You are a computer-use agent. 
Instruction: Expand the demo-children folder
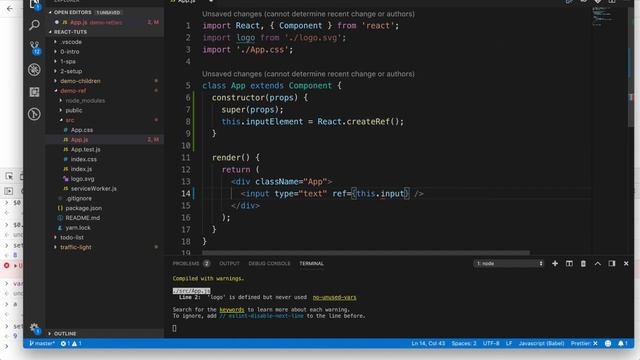tap(80, 81)
